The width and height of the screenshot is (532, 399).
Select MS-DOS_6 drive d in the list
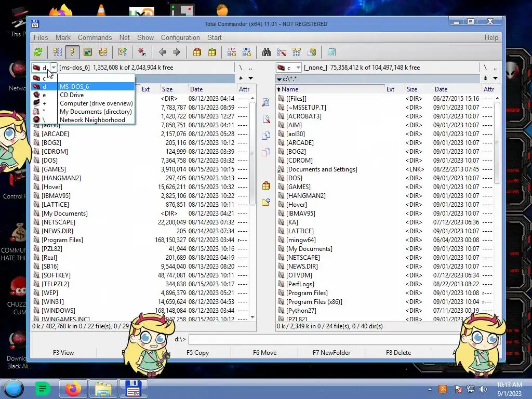83,87
